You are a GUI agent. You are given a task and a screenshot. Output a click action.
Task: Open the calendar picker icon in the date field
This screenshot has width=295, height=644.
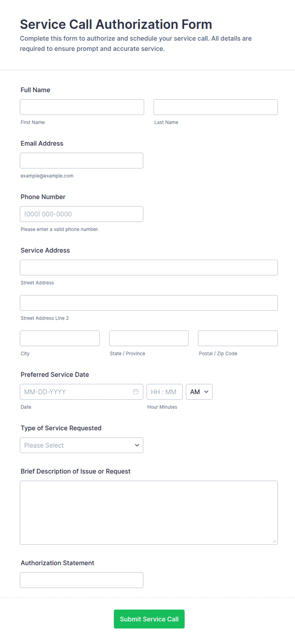point(136,392)
